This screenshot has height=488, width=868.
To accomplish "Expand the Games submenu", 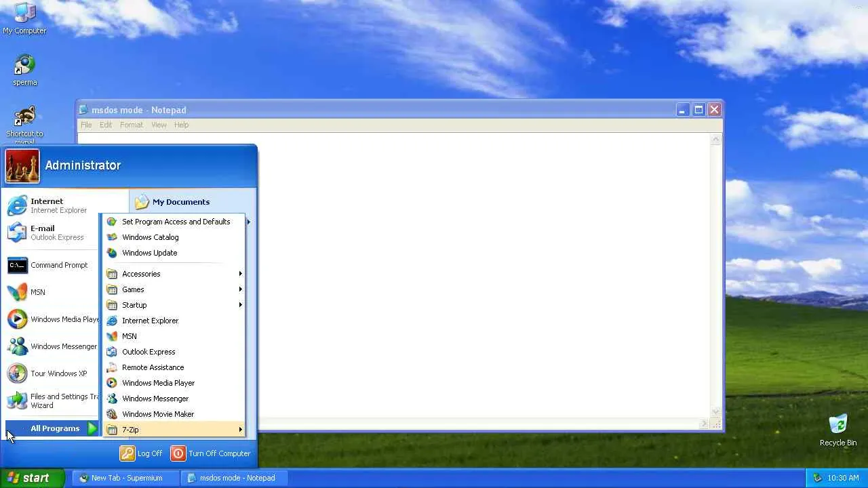I will click(174, 289).
